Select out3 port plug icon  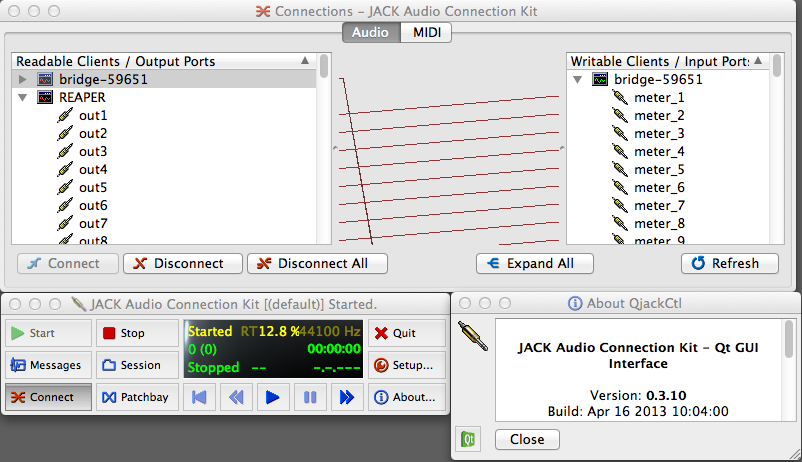(x=65, y=151)
